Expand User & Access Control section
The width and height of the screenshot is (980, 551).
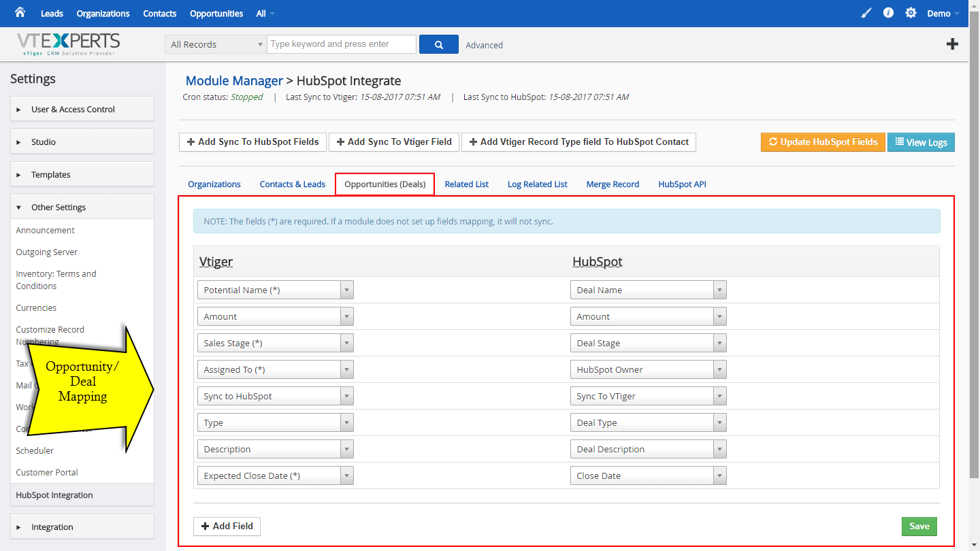coord(82,109)
